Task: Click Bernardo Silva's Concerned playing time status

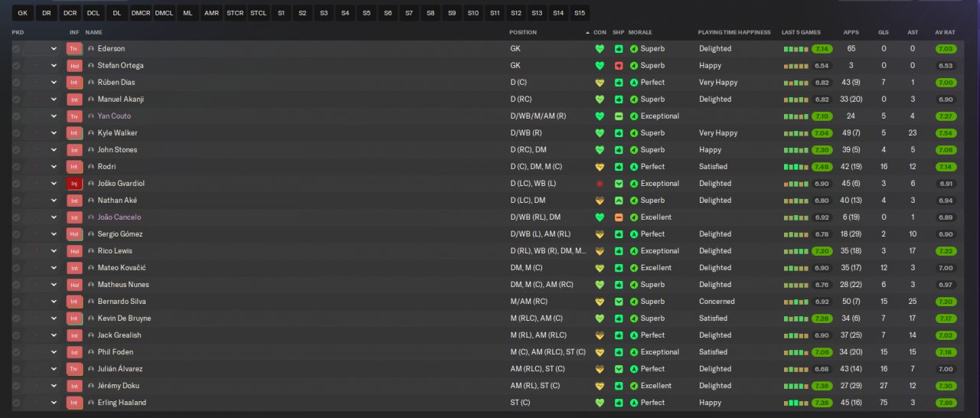Action: pyautogui.click(x=717, y=301)
